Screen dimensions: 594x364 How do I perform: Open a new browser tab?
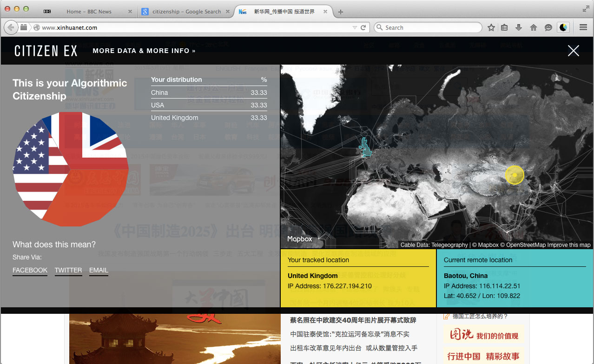click(341, 12)
